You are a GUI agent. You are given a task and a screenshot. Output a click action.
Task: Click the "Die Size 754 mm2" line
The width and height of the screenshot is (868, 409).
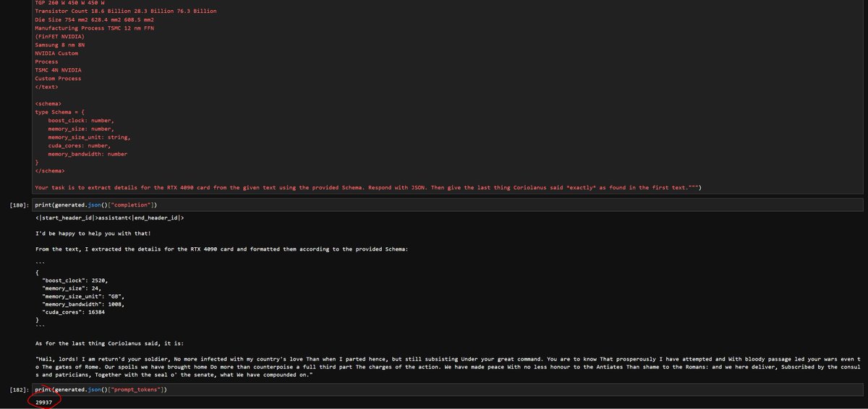[x=94, y=20]
